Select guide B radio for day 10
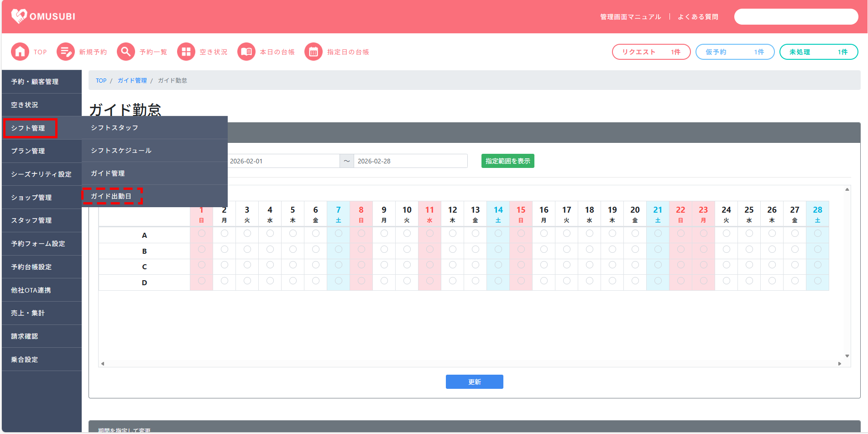The width and height of the screenshot is (868, 434). point(407,250)
